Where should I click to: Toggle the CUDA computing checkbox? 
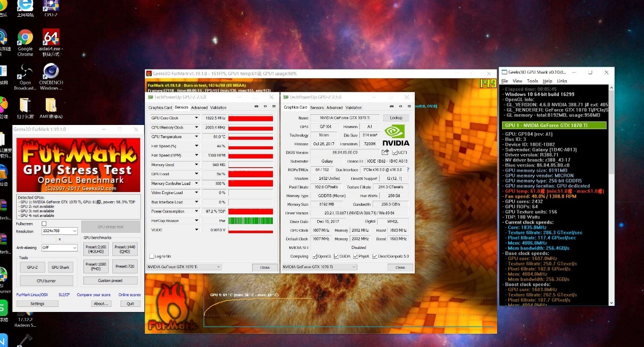pyautogui.click(x=335, y=257)
